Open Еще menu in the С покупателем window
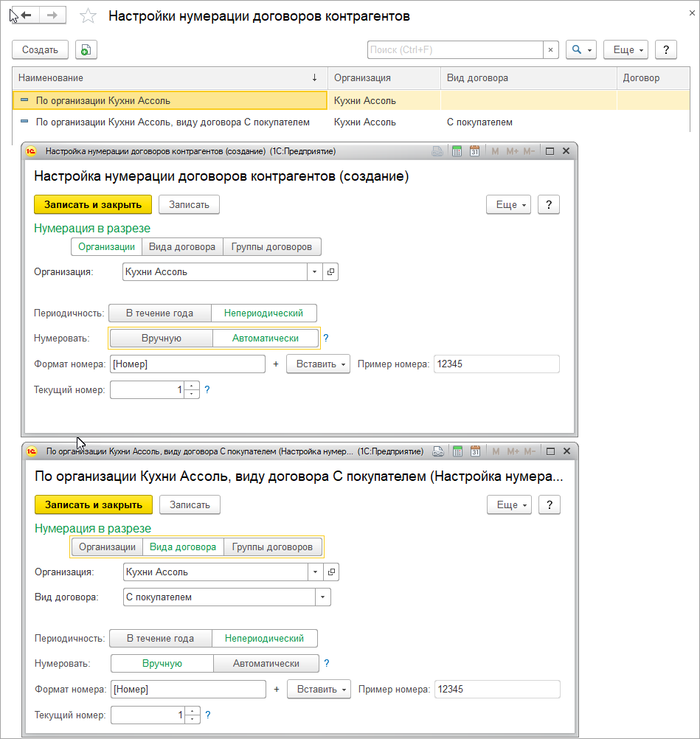 tap(510, 504)
